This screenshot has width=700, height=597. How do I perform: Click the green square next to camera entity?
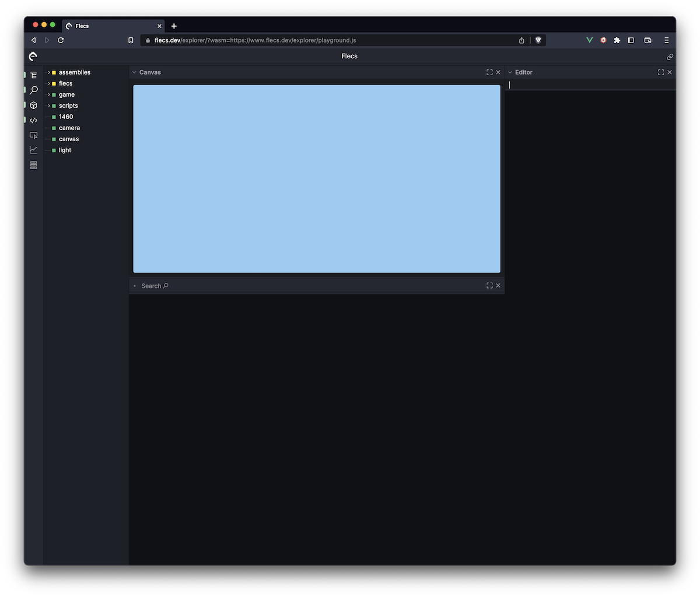click(52, 128)
